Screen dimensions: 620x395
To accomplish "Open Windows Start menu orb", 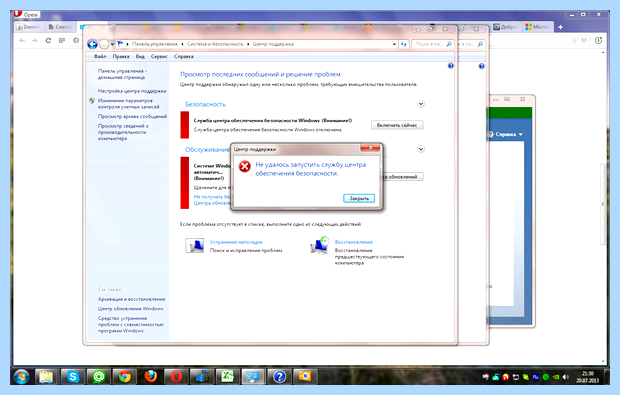I will pyautogui.click(x=22, y=376).
